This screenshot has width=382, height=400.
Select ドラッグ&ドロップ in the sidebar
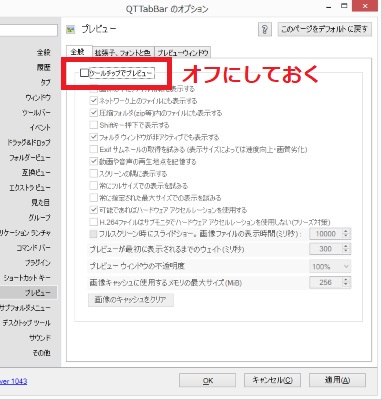click(x=29, y=143)
